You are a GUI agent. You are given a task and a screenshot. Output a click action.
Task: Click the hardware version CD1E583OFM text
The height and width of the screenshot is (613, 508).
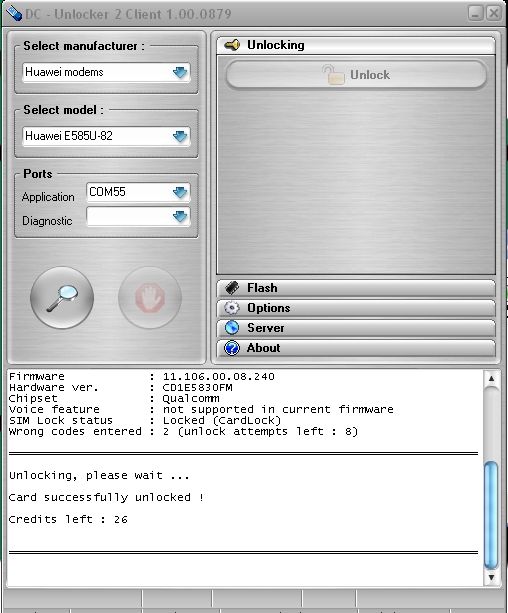(197, 387)
